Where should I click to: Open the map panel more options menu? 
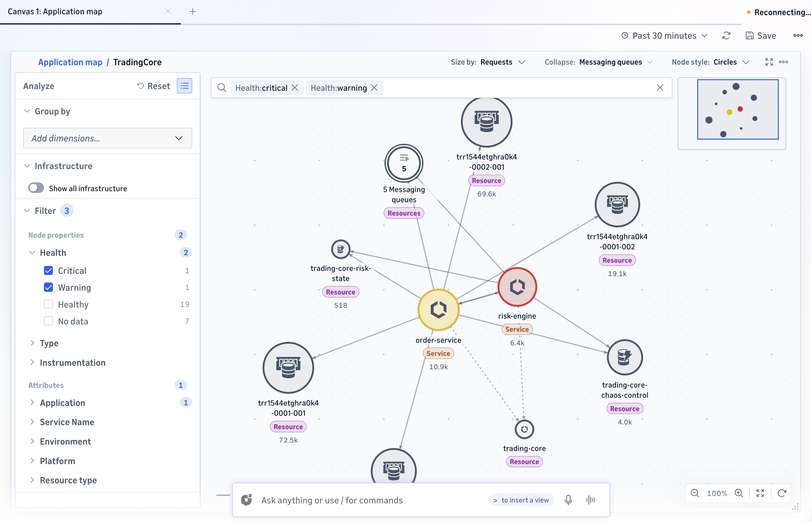pos(783,62)
